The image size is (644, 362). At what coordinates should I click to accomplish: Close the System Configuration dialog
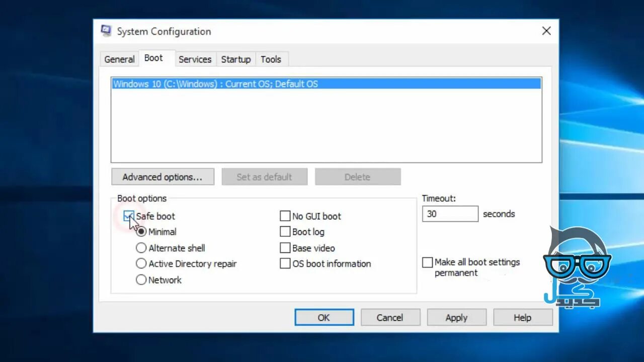point(546,31)
